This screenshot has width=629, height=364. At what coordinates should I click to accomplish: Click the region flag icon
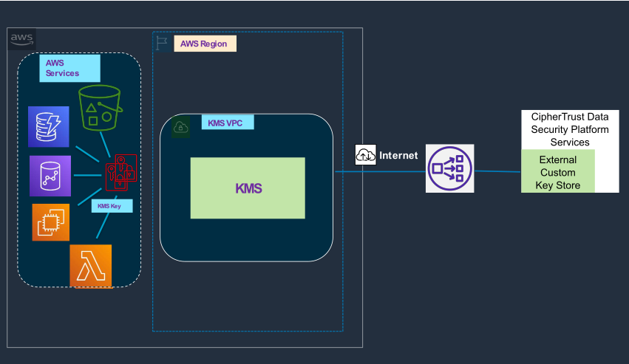point(162,44)
